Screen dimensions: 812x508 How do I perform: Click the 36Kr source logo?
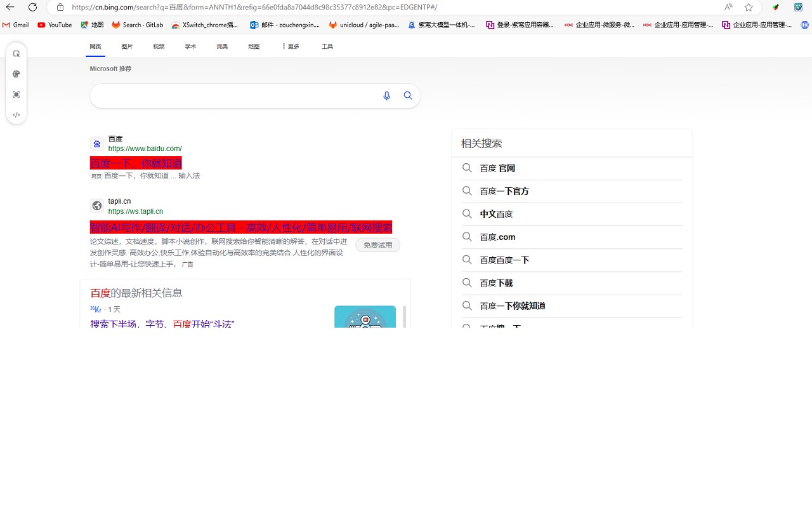click(x=96, y=309)
